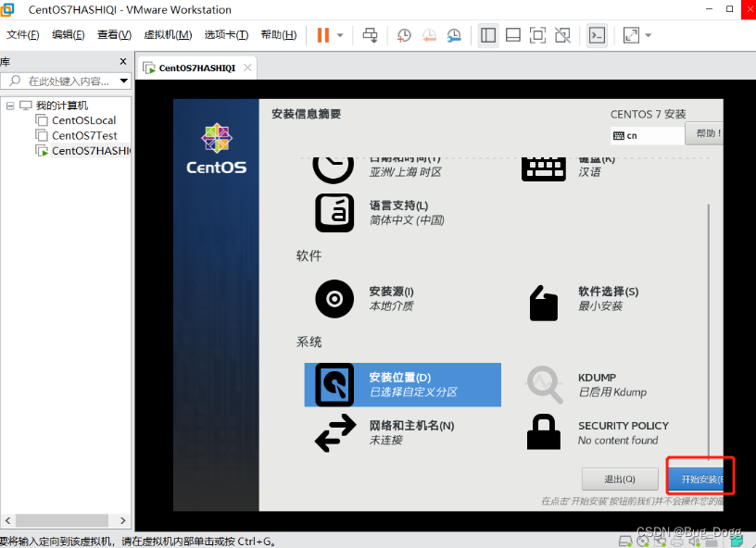The width and height of the screenshot is (756, 548).
Task: Click the 退出(Q) quit button
Action: (x=620, y=479)
